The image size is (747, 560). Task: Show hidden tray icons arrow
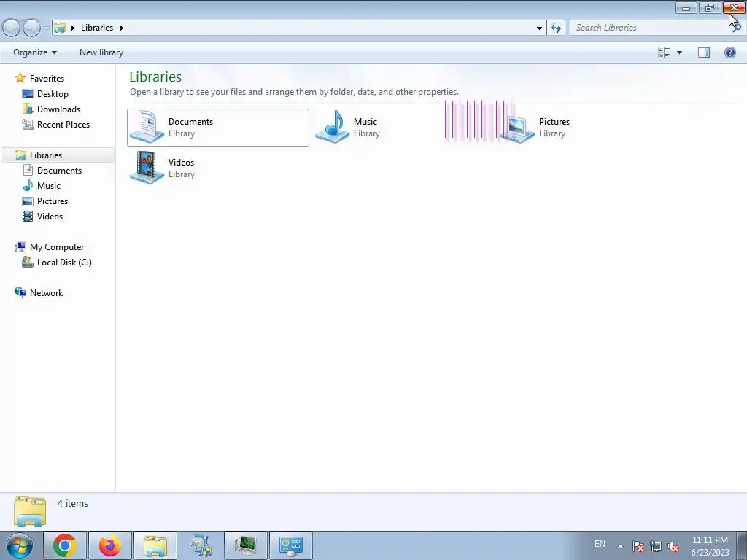pyautogui.click(x=620, y=546)
